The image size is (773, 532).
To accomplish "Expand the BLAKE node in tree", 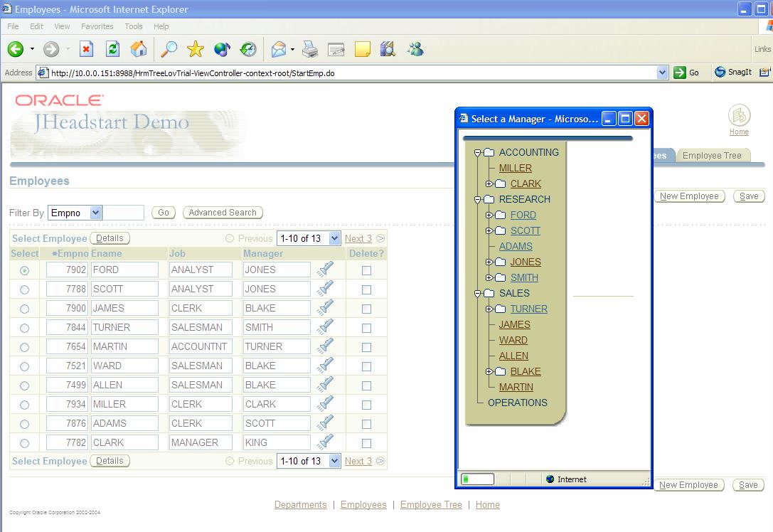I will tap(489, 371).
